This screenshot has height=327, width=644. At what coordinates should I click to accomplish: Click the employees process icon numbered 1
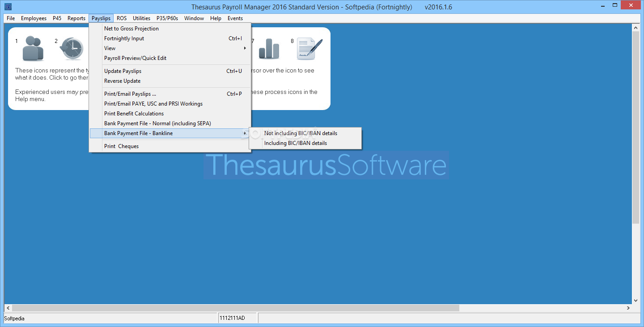tap(33, 48)
